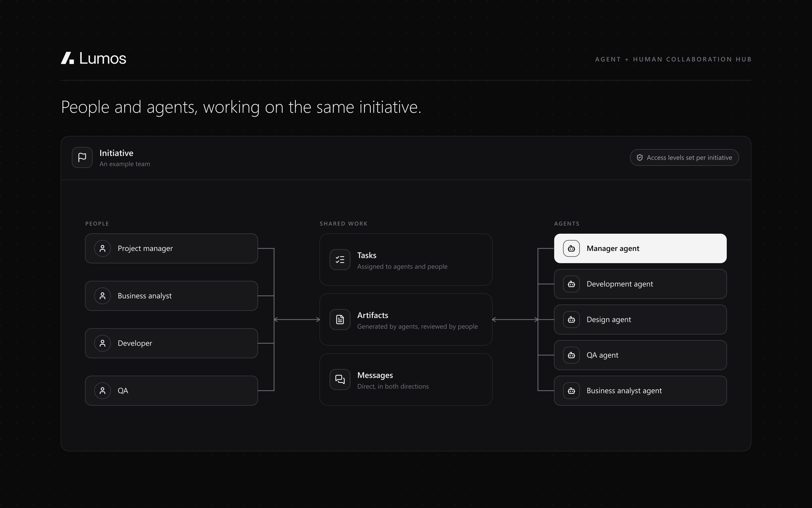Open the Artifacts shared work card
This screenshot has width=812, height=508.
click(x=406, y=320)
